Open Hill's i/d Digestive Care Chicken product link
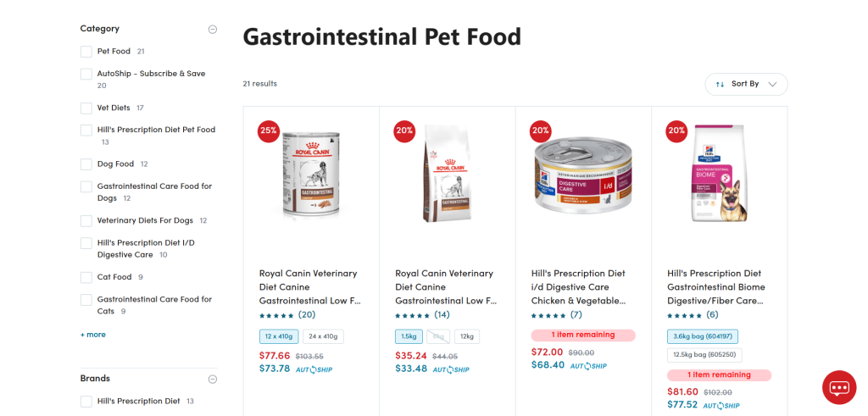 point(578,287)
